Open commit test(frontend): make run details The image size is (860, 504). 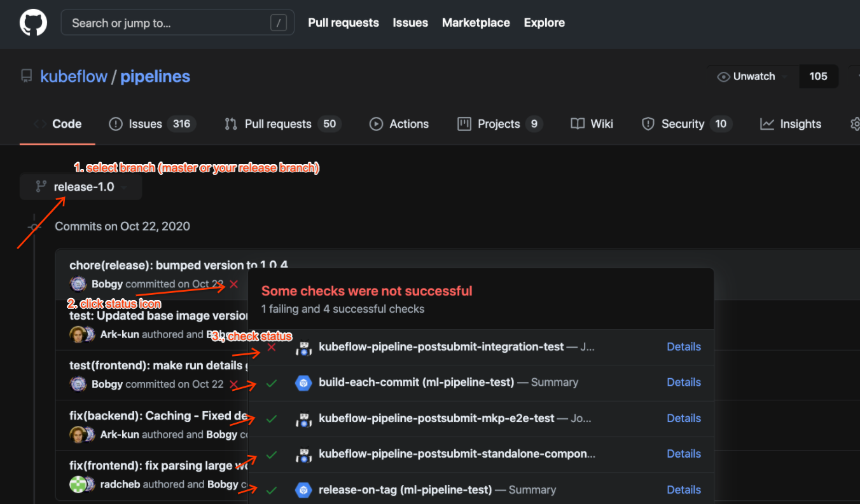(x=158, y=365)
